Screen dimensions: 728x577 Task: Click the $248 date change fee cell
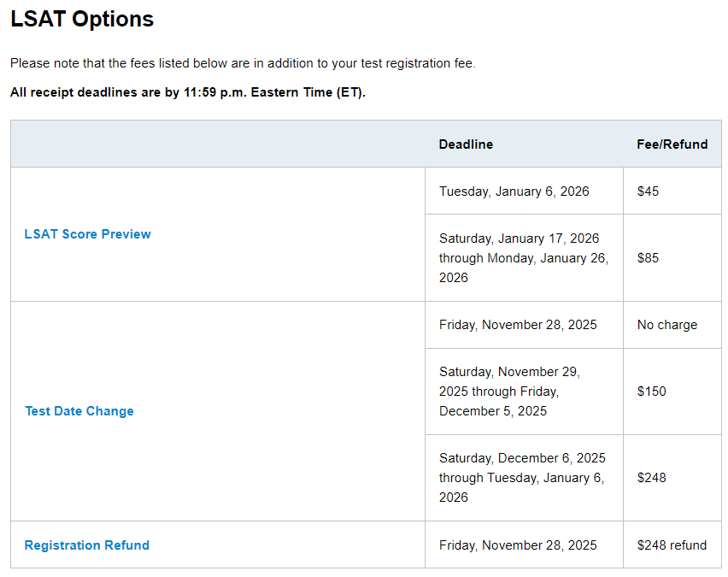click(651, 478)
